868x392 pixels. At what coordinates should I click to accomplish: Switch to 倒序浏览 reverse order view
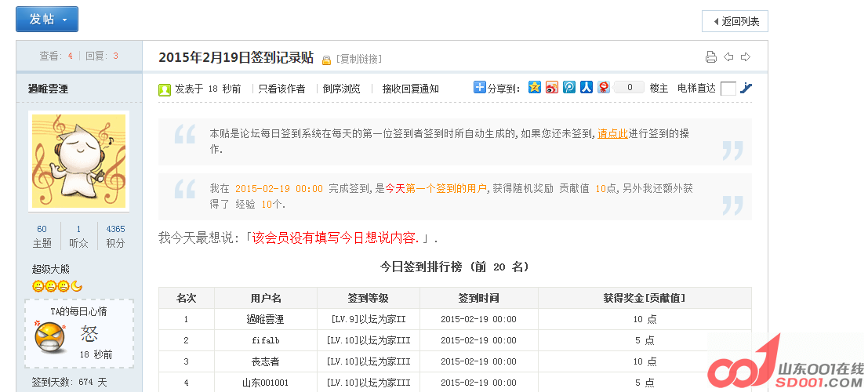tap(342, 89)
